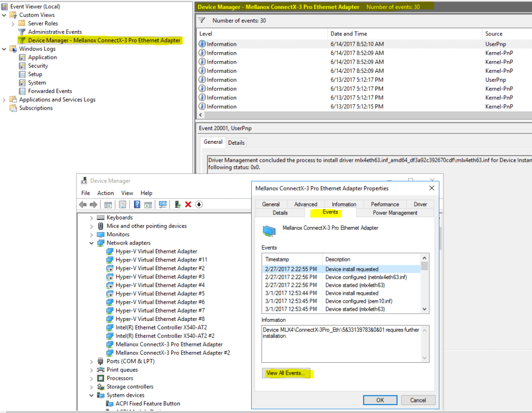Click scroll-down arrow in Events list
This screenshot has height=413, width=532.
click(x=425, y=309)
